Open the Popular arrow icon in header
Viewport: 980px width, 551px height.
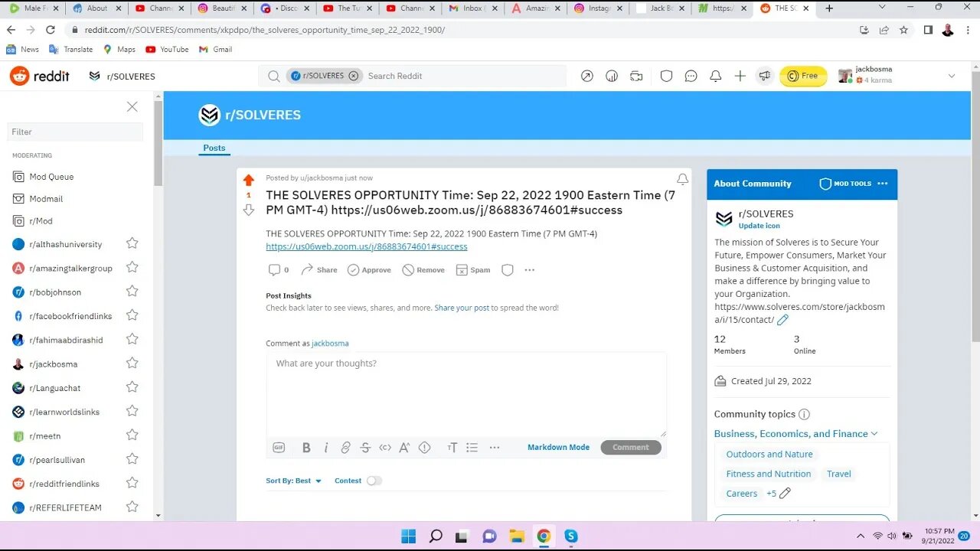587,76
